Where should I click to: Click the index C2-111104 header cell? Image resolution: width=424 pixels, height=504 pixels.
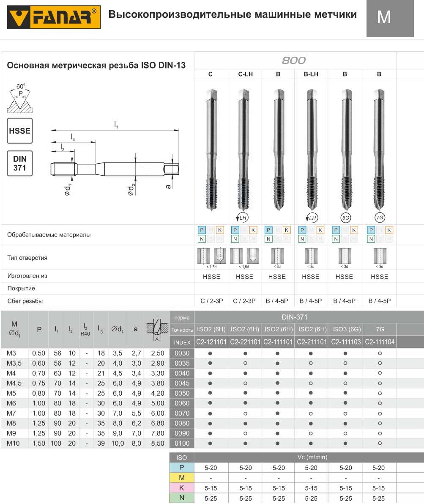pos(380,342)
